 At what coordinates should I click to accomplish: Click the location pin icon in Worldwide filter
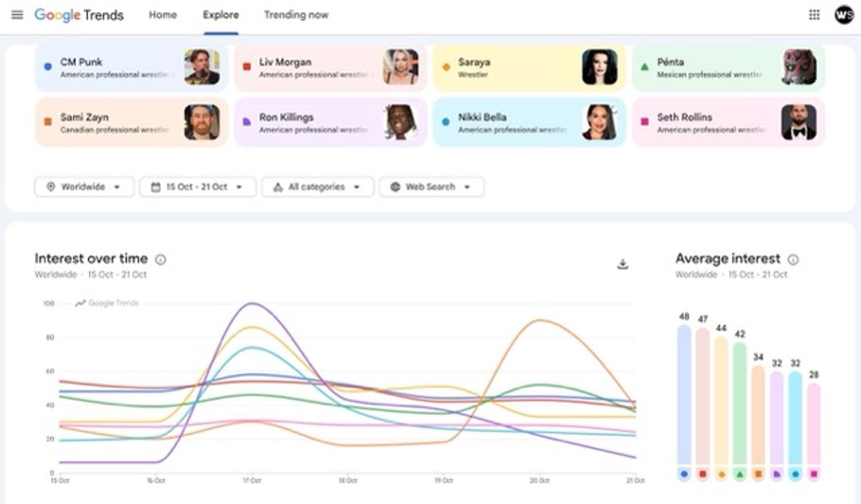click(x=50, y=187)
